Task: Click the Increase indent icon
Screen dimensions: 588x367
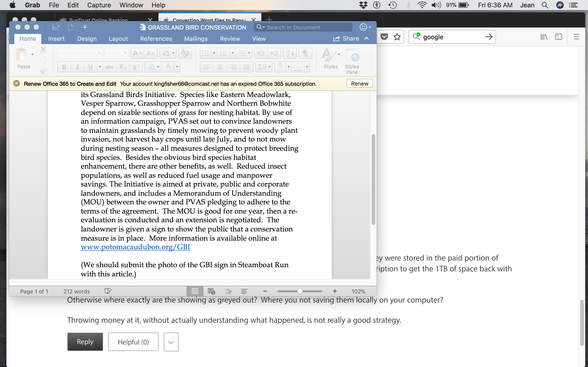Action: point(274,53)
